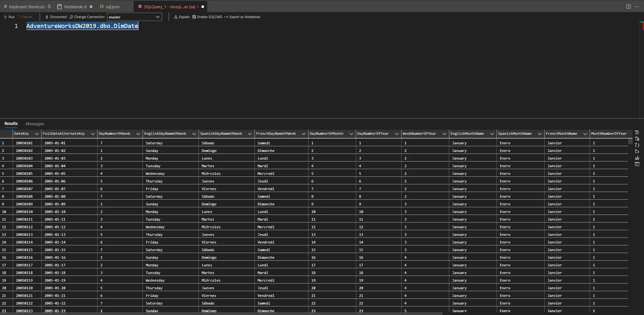
Task: Export the query as Notebook
Action: point(242,17)
